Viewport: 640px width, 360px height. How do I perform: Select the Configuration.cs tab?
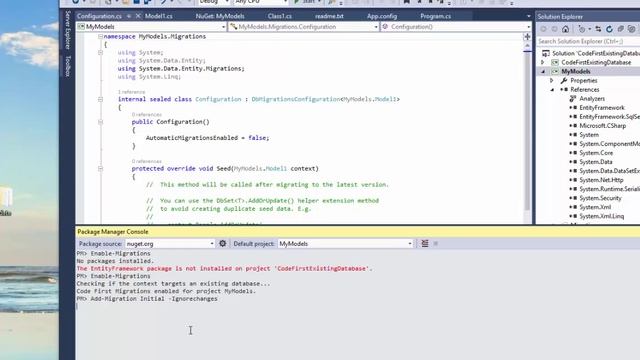(x=99, y=16)
